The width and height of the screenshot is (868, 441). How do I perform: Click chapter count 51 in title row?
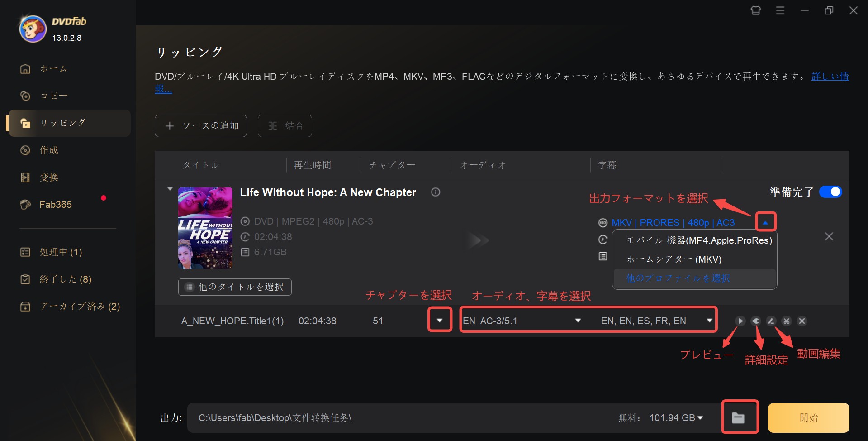pyautogui.click(x=378, y=321)
